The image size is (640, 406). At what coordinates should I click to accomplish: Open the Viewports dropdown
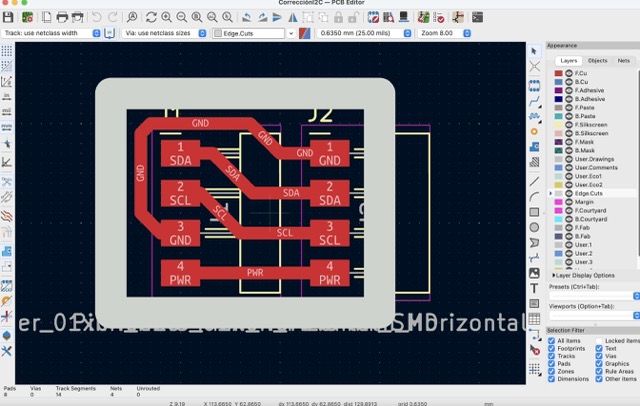click(594, 315)
